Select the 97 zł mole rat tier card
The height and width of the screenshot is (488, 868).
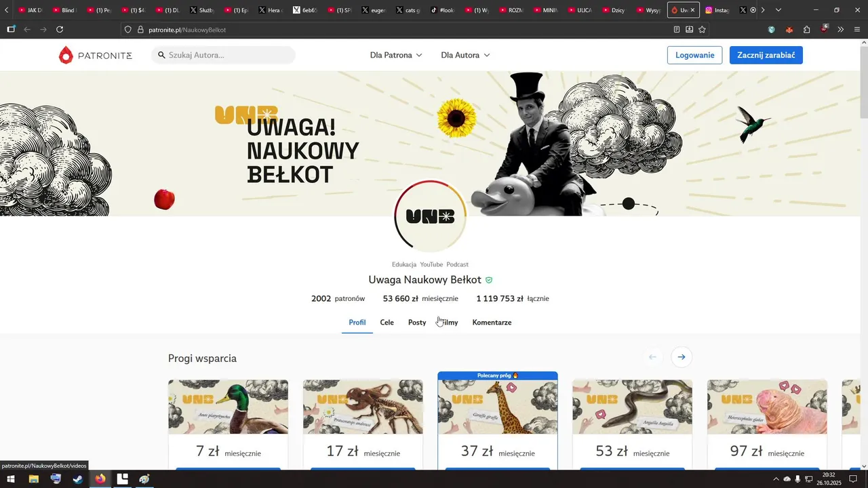(767, 424)
